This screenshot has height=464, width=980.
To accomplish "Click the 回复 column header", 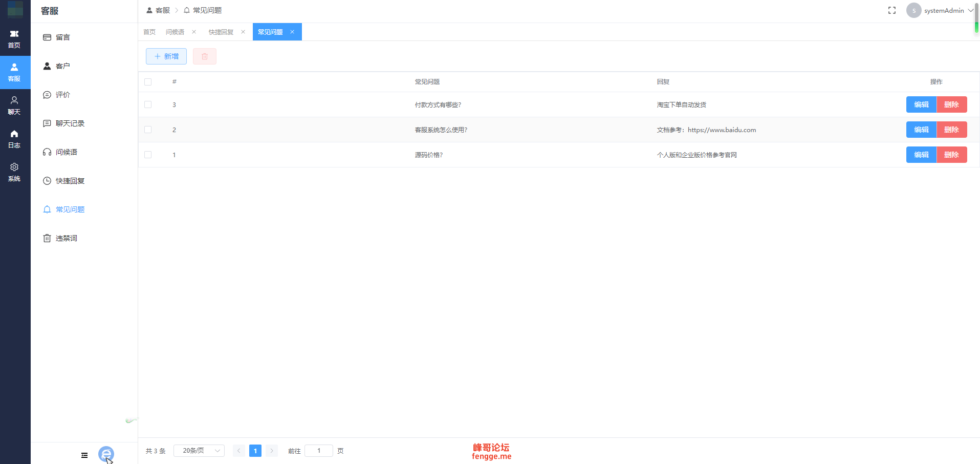I will 663,82.
